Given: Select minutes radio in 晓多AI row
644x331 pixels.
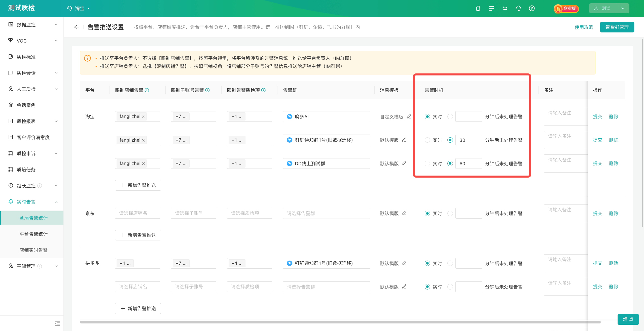Looking at the screenshot, I should [x=450, y=116].
